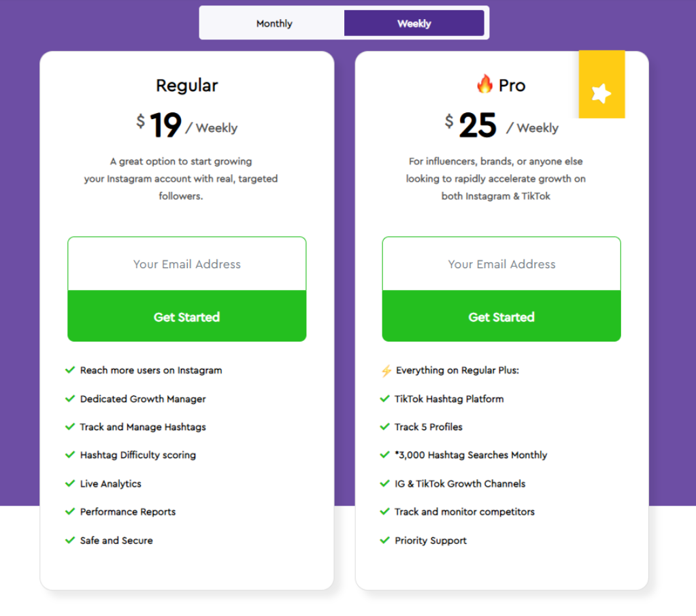Switch billing to Monthly
Screen dimensions: 696x616
coord(274,23)
